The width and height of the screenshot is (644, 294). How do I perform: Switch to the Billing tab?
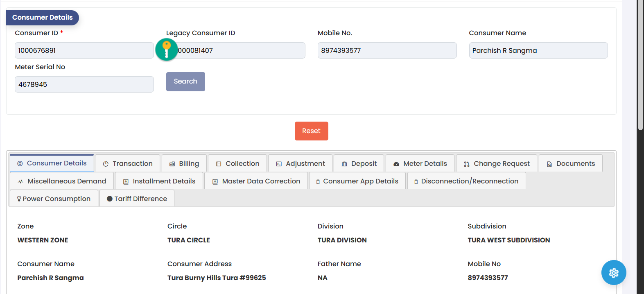(x=184, y=164)
